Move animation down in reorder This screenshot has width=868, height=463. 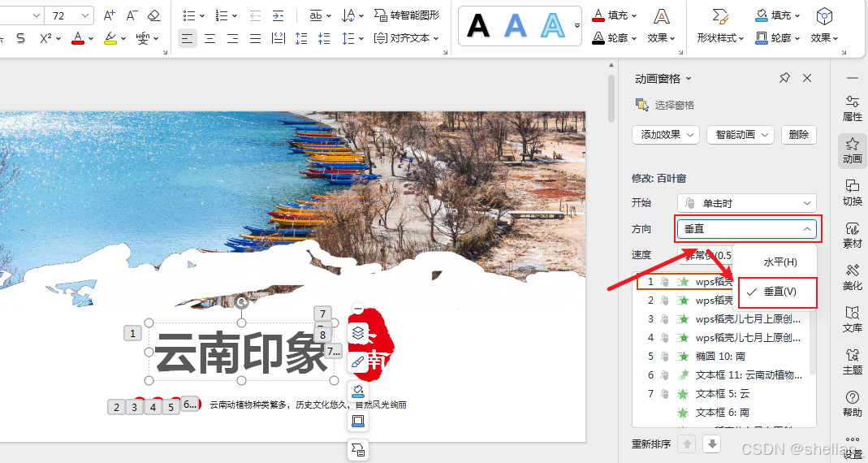(712, 444)
